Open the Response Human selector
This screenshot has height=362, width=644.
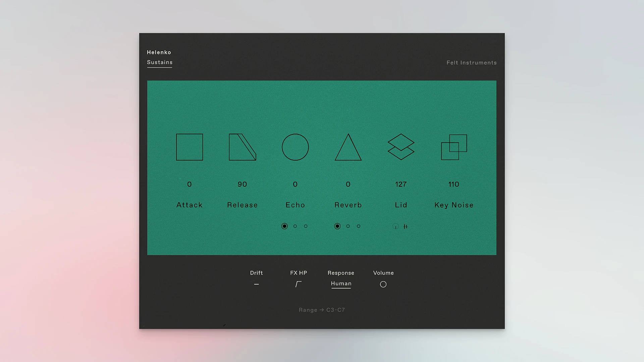click(x=341, y=284)
